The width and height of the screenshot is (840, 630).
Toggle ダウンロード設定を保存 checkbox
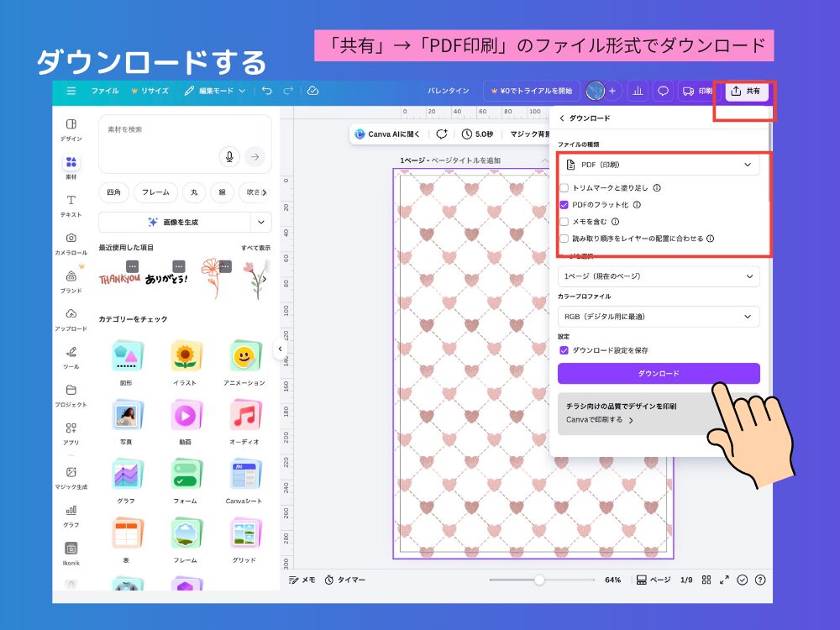tap(564, 350)
